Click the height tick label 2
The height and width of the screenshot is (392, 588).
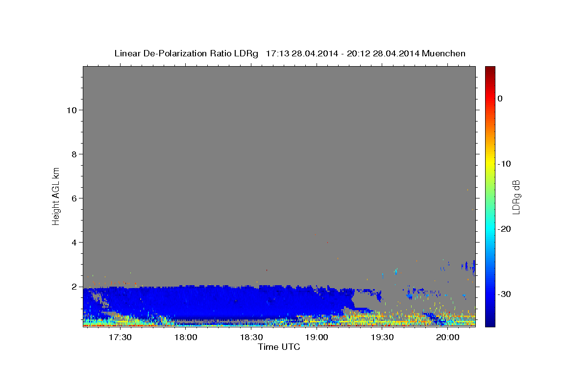[74, 287]
